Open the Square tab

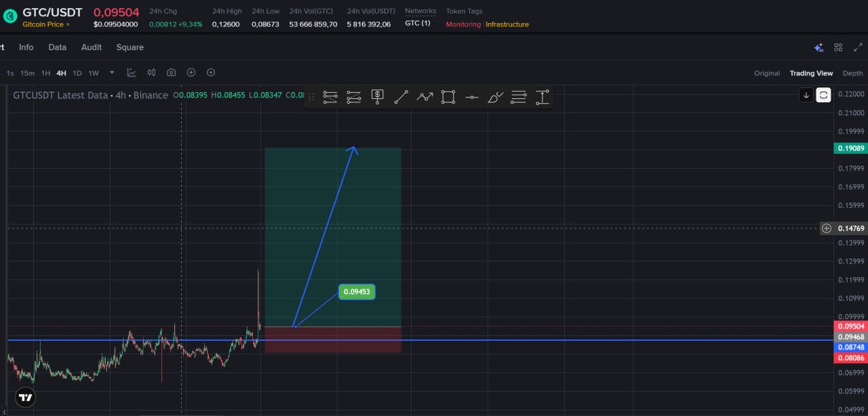point(130,47)
